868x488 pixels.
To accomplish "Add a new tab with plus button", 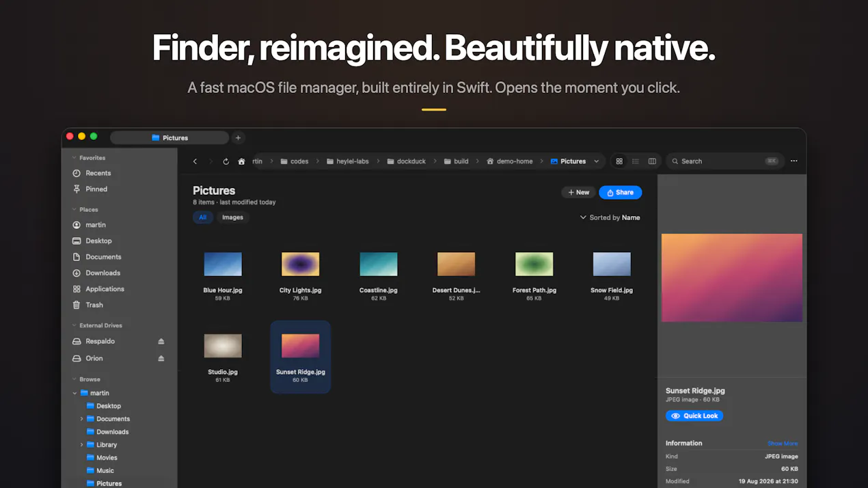I will (238, 137).
